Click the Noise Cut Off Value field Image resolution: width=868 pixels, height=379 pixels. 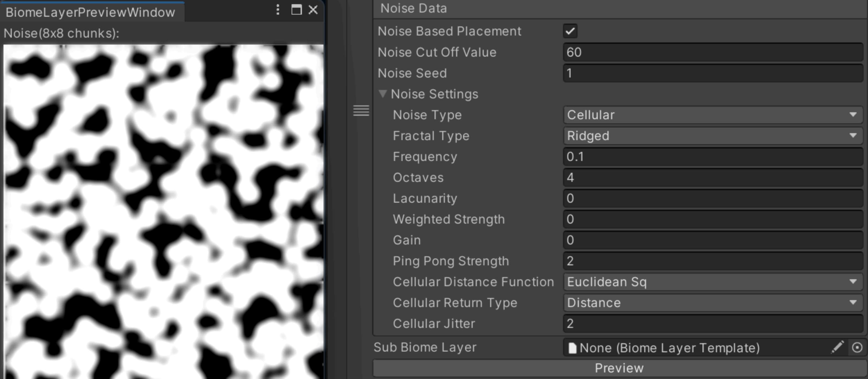(712, 52)
